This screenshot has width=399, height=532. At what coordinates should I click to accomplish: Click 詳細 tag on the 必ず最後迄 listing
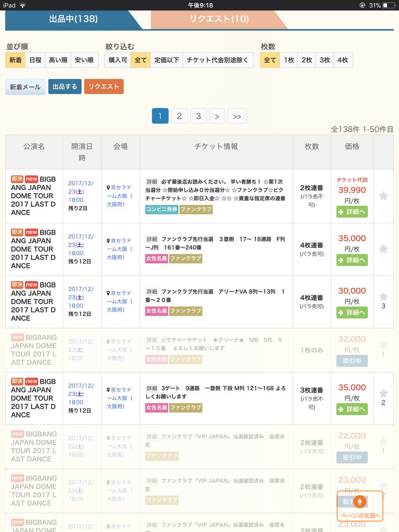click(152, 182)
